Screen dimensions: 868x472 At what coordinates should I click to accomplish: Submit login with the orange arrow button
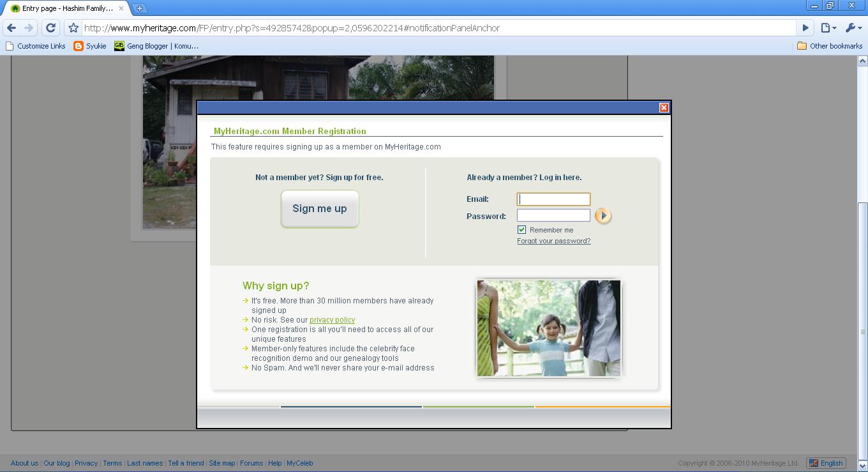click(603, 216)
